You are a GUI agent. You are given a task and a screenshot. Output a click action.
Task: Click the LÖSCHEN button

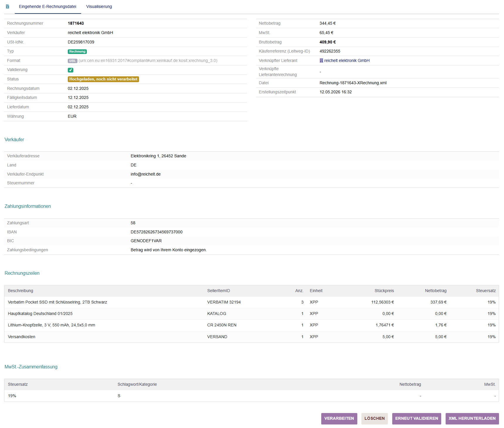374,419
